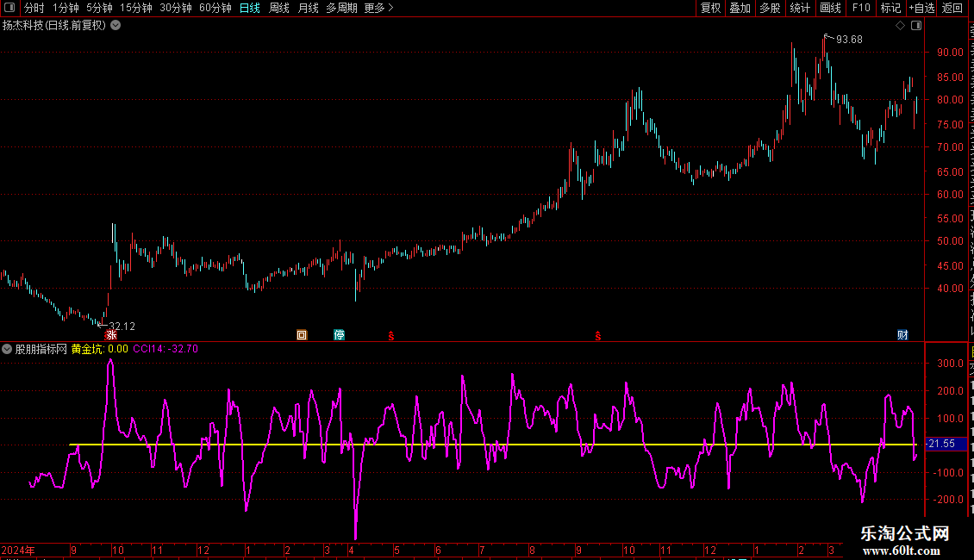The image size is (974, 560).
Task: Switch to 30分钟 period
Action: tap(176, 8)
